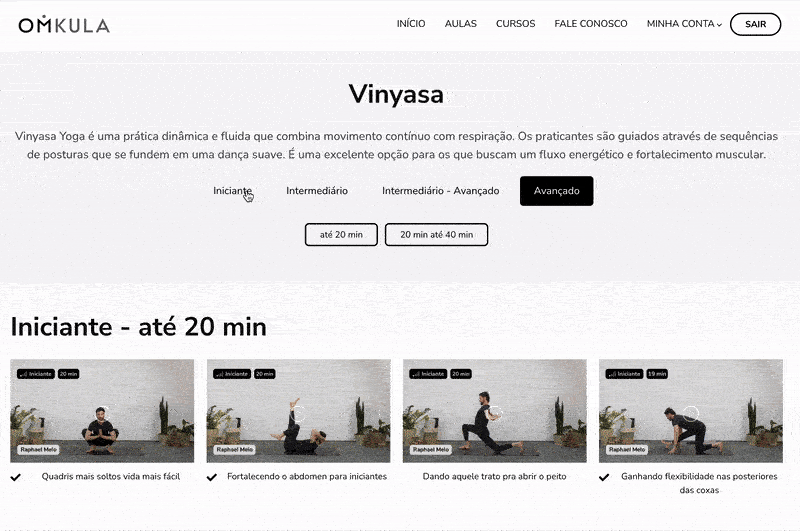800x531 pixels.
Task: Expand the MINHA CONTA dropdown
Action: 684,24
